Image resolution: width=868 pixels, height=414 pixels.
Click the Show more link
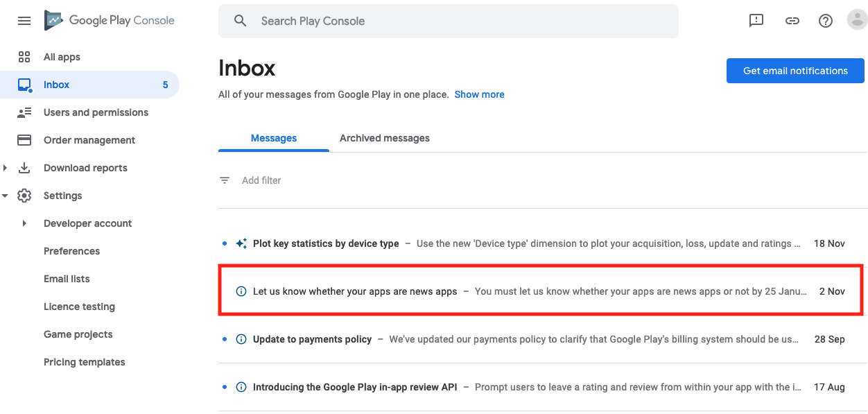479,94
